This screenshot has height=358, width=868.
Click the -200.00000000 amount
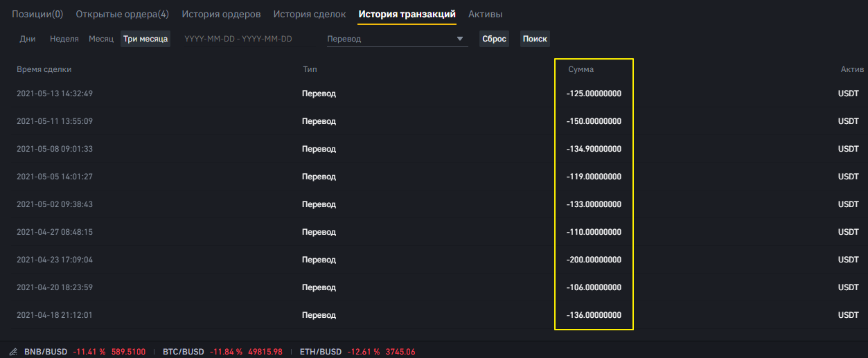[594, 260]
